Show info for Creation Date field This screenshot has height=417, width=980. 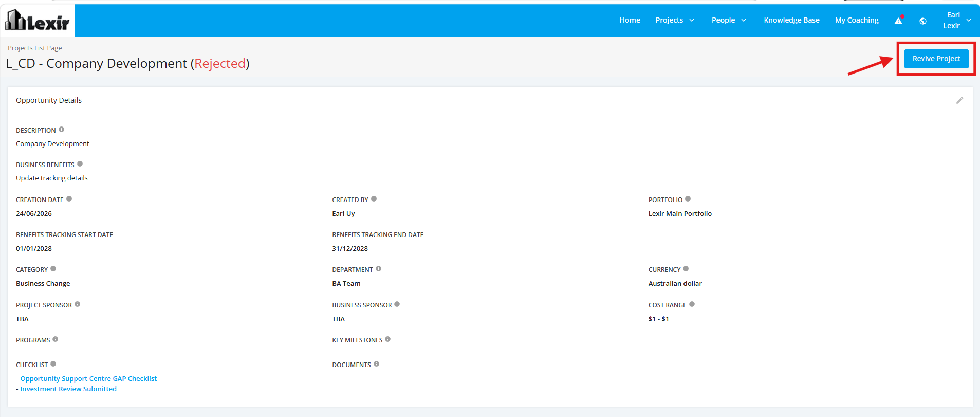(69, 199)
